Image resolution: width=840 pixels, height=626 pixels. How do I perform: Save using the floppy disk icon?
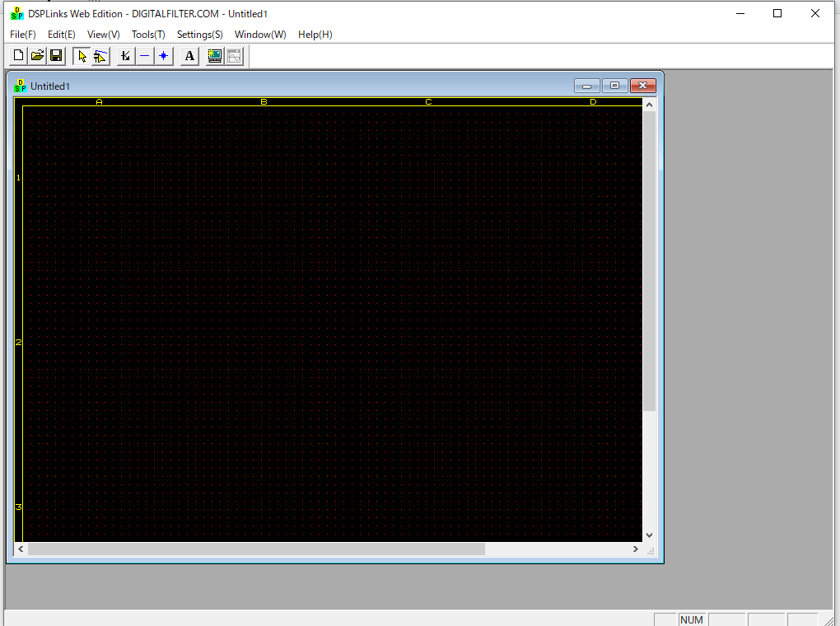tap(56, 56)
